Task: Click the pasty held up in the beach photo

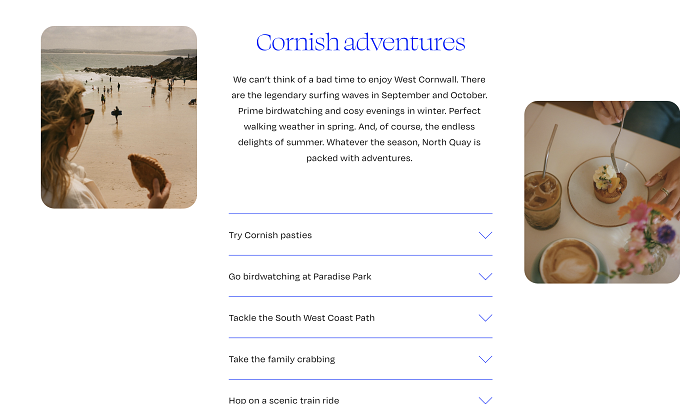Action: coord(147,172)
